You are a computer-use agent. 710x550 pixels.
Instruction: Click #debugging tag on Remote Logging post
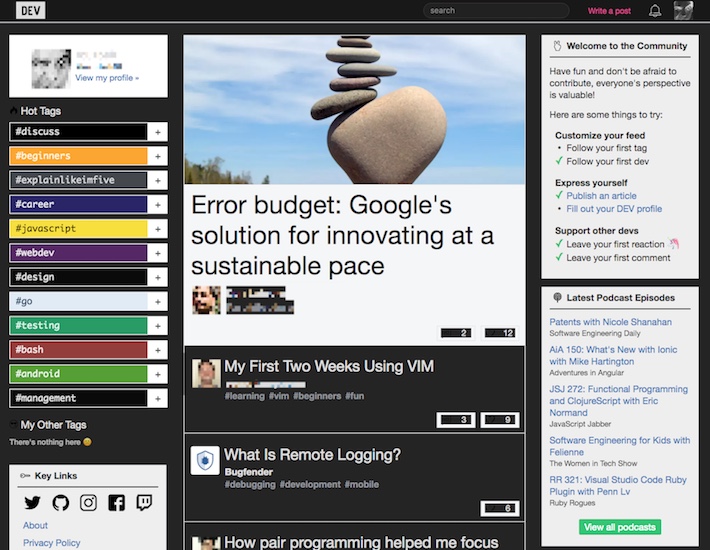250,484
